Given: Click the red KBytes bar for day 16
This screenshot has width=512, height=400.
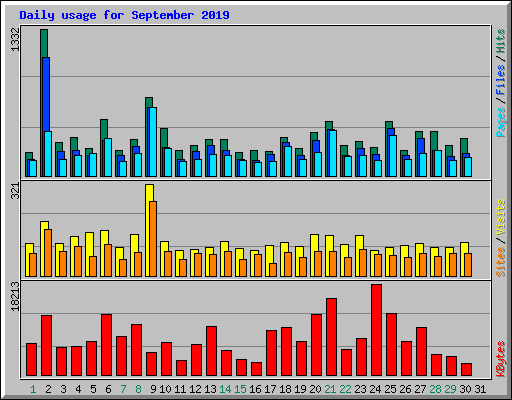Looking at the screenshot, I should coord(256,369).
